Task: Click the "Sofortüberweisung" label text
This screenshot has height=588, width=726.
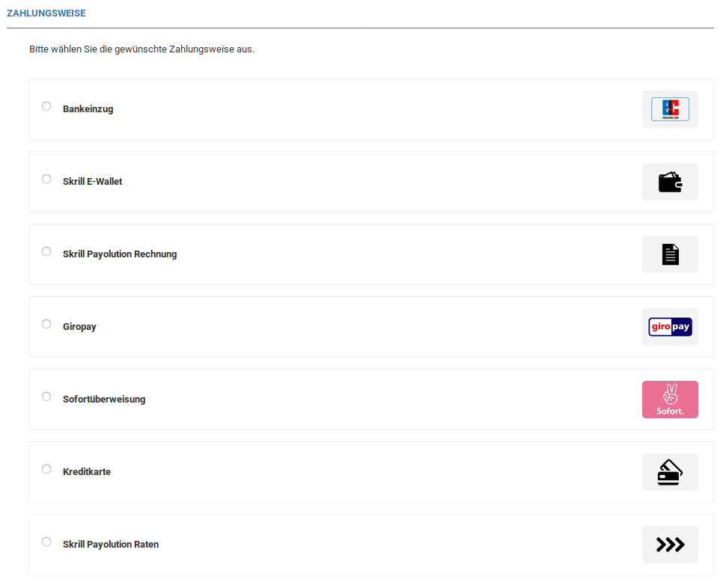Action: click(104, 399)
